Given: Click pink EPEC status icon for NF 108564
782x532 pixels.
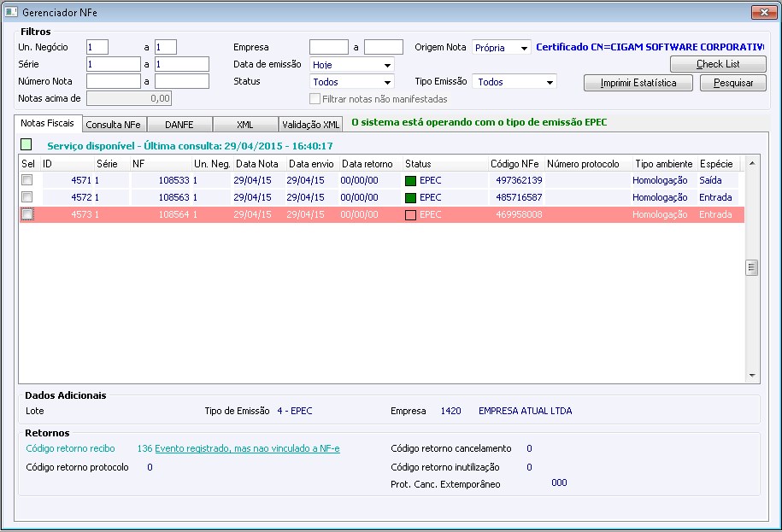Looking at the screenshot, I should click(410, 214).
